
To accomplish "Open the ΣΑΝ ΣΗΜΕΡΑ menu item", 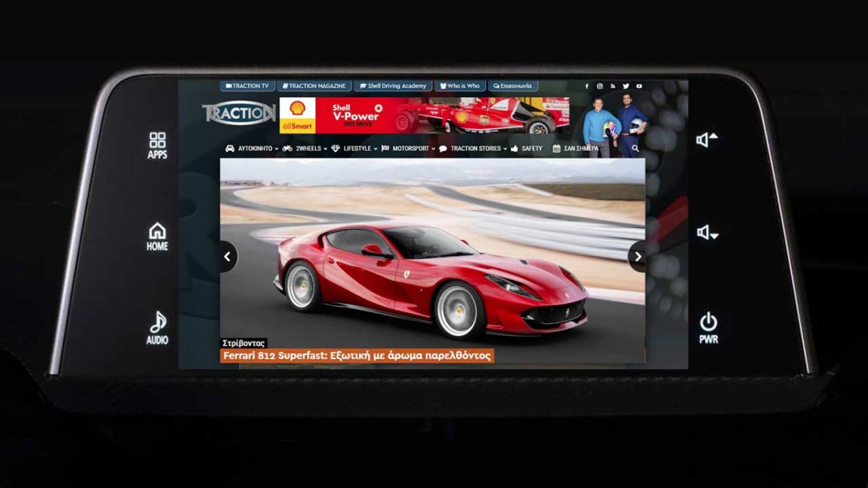I will coord(576,149).
